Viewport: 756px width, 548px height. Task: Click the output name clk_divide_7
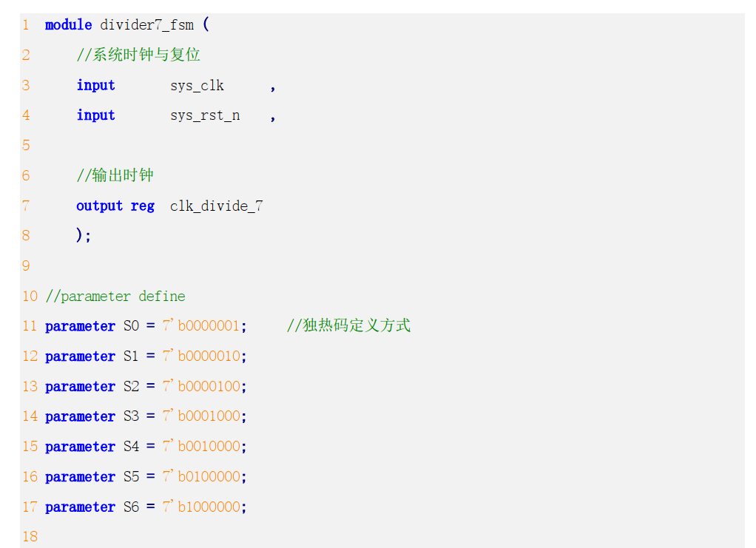(x=217, y=206)
